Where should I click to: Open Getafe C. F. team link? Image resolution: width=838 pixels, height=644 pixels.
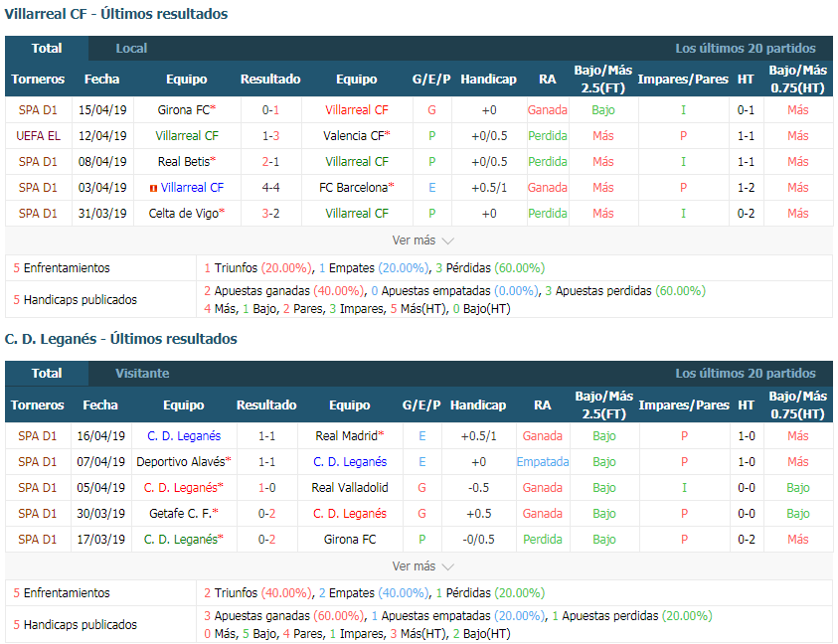[183, 514]
